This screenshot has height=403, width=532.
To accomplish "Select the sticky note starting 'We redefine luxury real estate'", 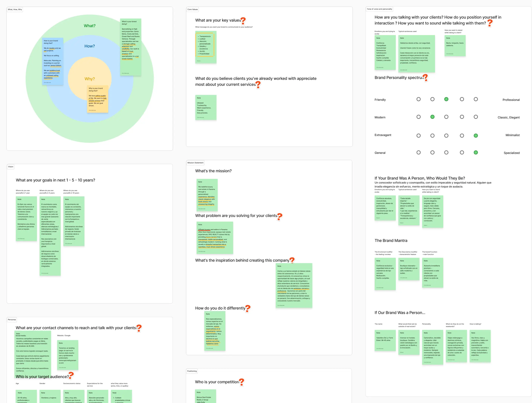I will pyautogui.click(x=207, y=195).
